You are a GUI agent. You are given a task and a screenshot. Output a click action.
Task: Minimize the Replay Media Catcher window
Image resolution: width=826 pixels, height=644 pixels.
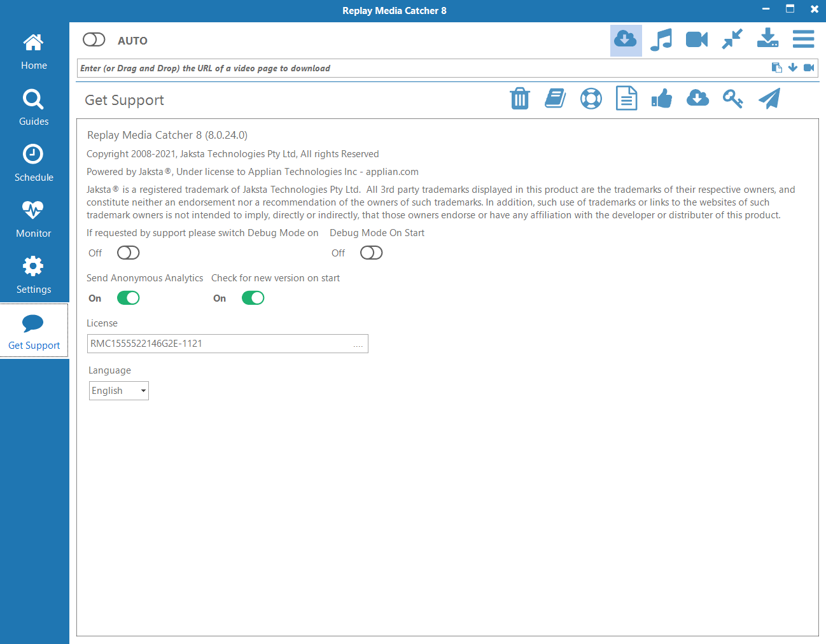click(766, 9)
